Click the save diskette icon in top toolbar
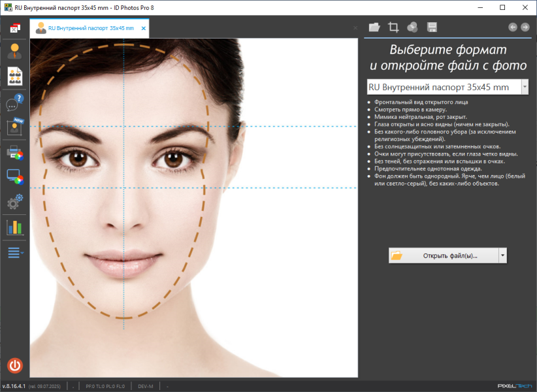537x392 pixels. click(x=432, y=27)
